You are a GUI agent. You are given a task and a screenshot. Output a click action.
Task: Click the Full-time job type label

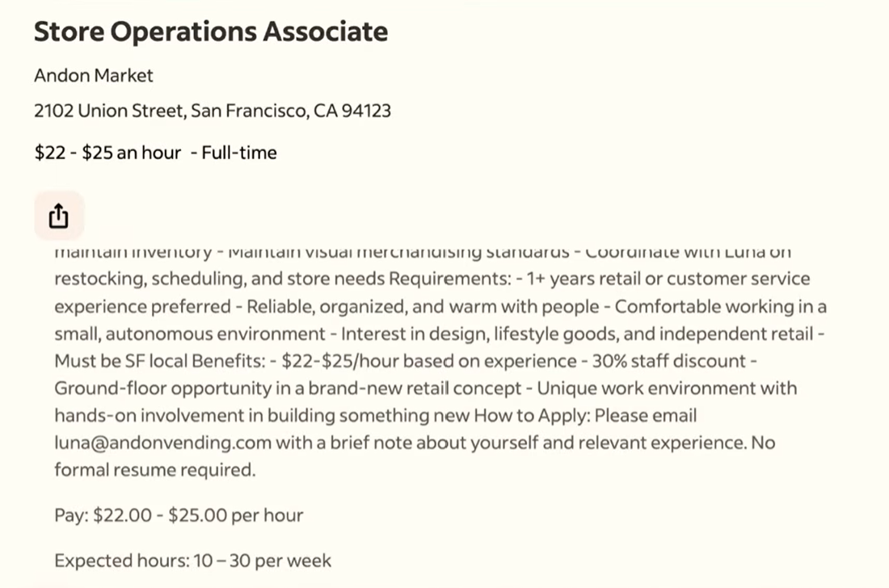click(239, 153)
